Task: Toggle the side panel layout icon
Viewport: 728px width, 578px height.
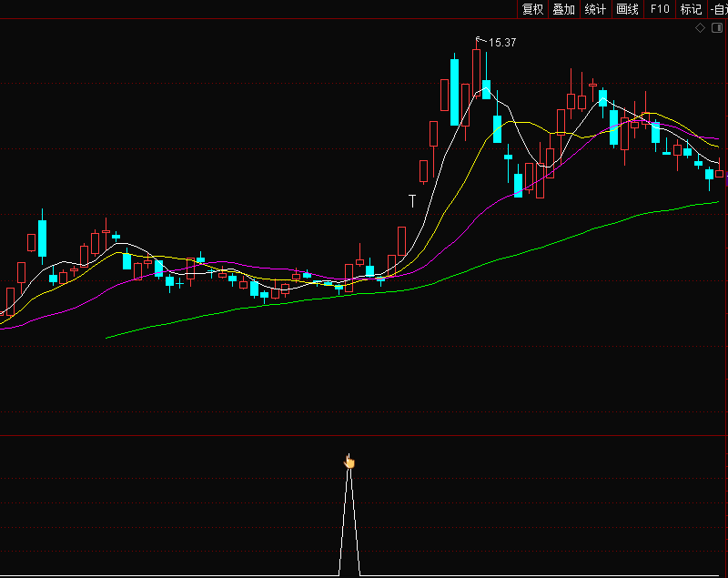Action: (717, 28)
